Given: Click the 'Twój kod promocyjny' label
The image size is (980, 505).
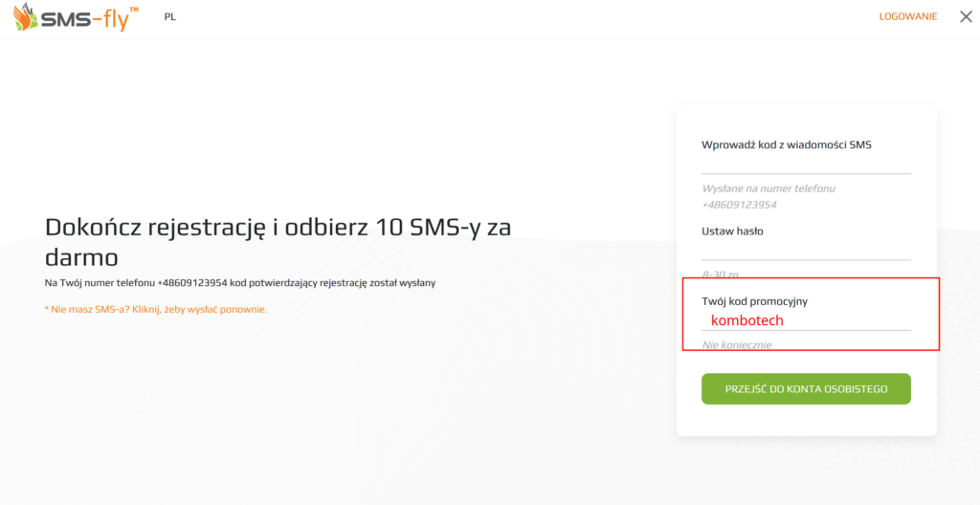Looking at the screenshot, I should (754, 301).
